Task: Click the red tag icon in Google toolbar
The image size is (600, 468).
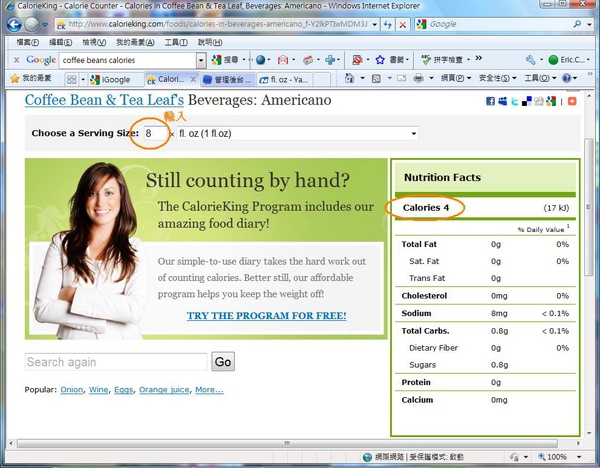Action: point(308,60)
